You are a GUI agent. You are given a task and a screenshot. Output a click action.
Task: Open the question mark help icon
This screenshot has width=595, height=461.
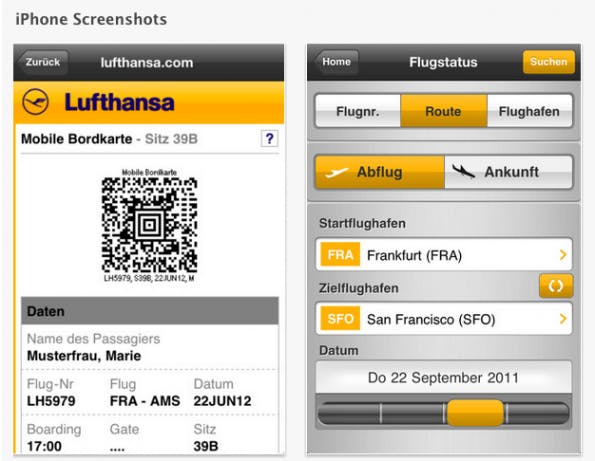(269, 138)
